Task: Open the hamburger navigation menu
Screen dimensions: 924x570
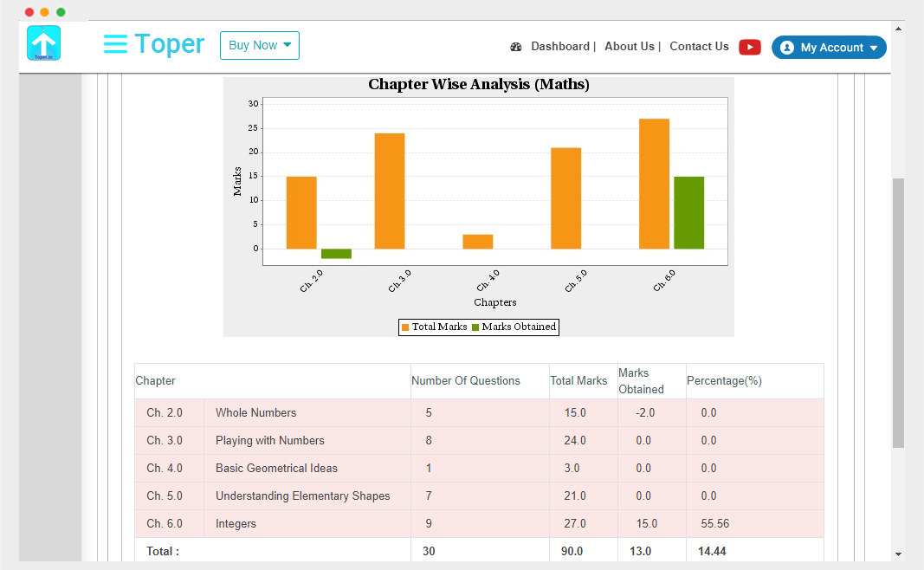Action: [x=115, y=43]
